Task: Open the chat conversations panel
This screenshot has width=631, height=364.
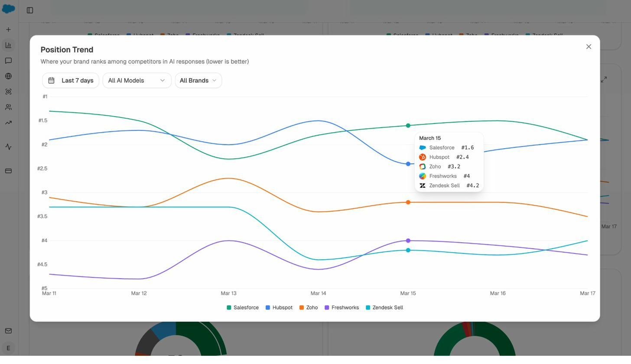Action: click(x=8, y=60)
